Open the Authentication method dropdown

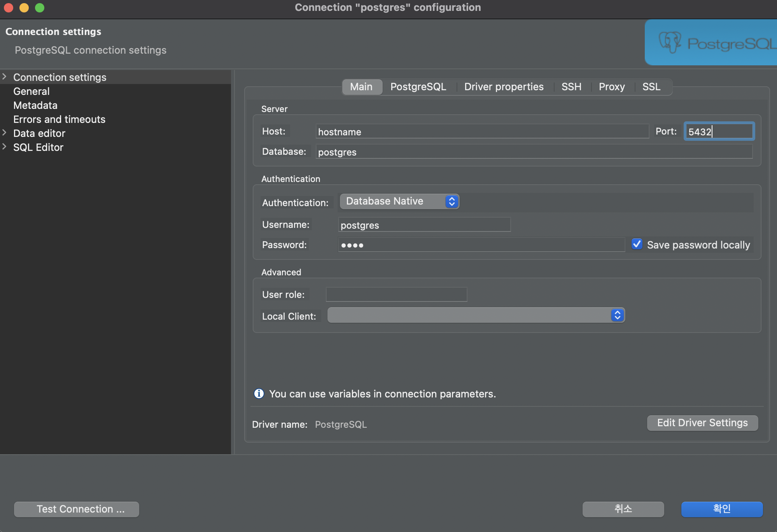tap(399, 201)
